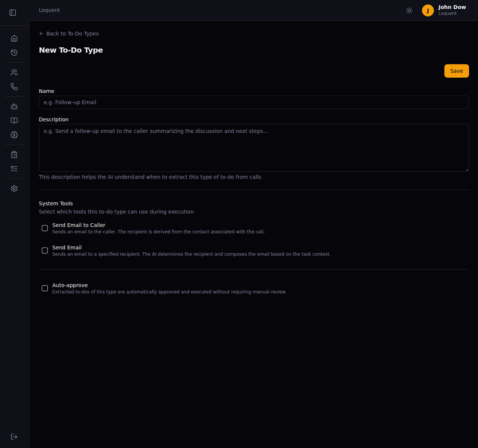Open the Calls phone icon
Image resolution: width=478 pixels, height=448 pixels.
point(14,87)
